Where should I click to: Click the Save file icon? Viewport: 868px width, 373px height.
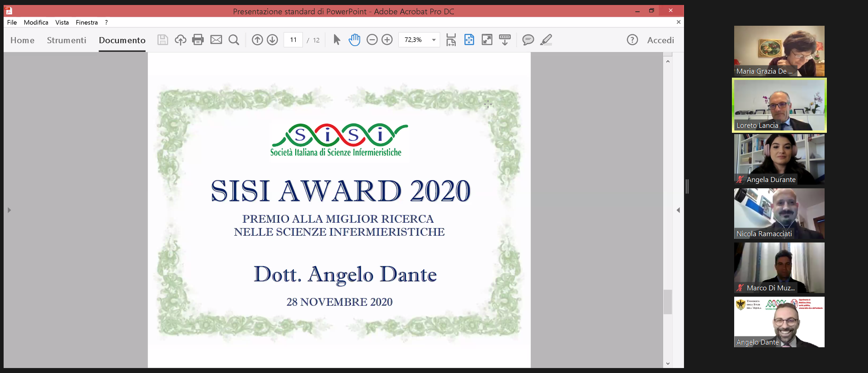(x=162, y=40)
